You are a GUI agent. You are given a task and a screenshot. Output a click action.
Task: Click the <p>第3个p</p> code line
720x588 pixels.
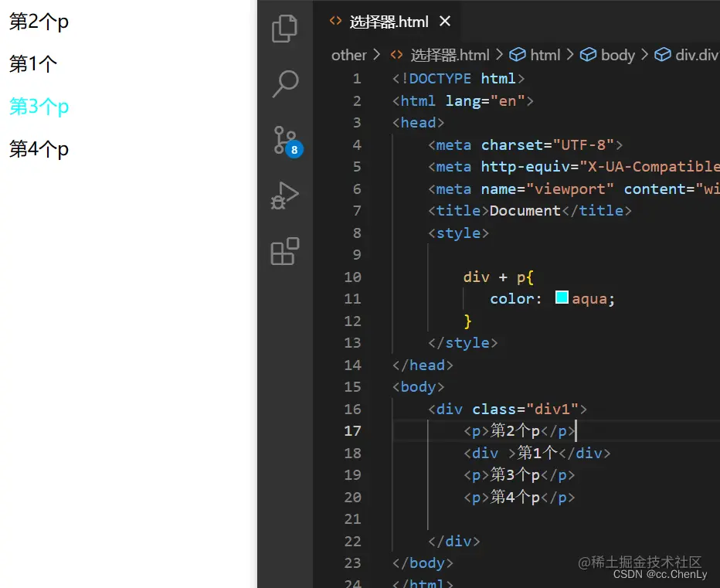click(519, 475)
